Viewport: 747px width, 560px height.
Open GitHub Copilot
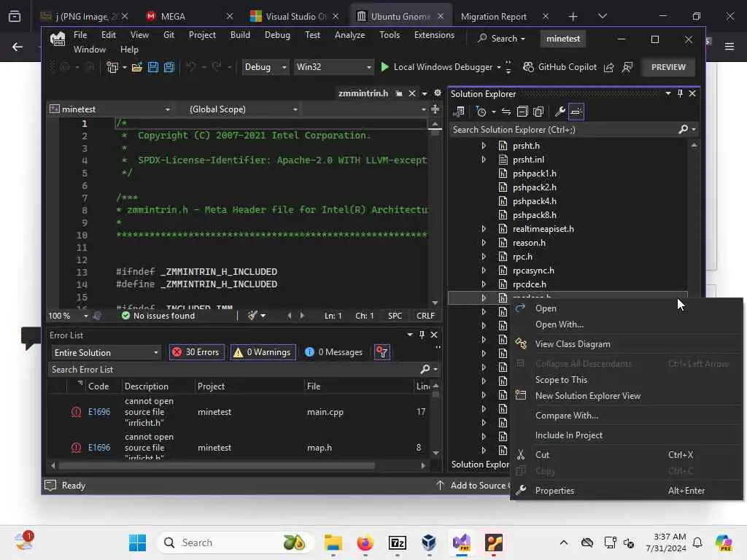point(560,67)
